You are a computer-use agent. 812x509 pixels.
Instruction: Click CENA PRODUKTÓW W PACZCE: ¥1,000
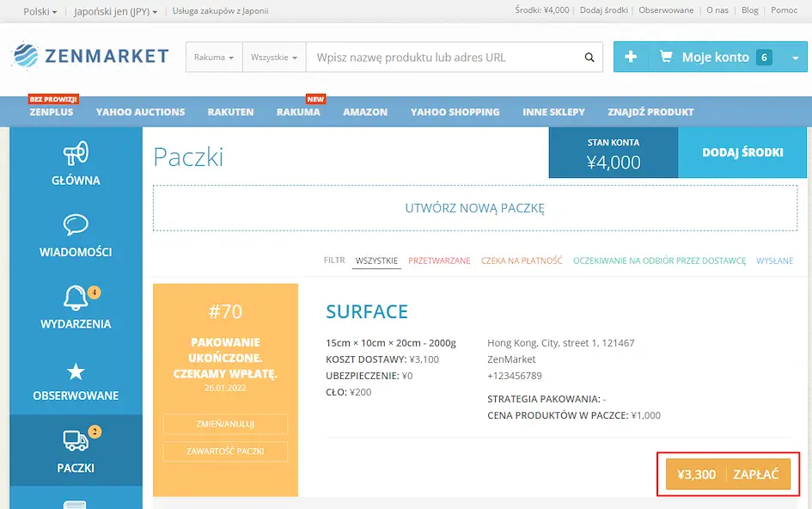pos(574,415)
